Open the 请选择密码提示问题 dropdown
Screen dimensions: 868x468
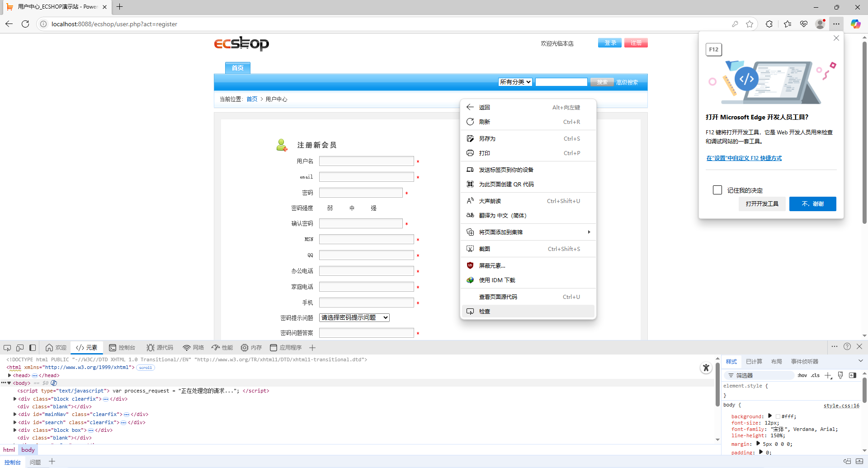tap(354, 317)
